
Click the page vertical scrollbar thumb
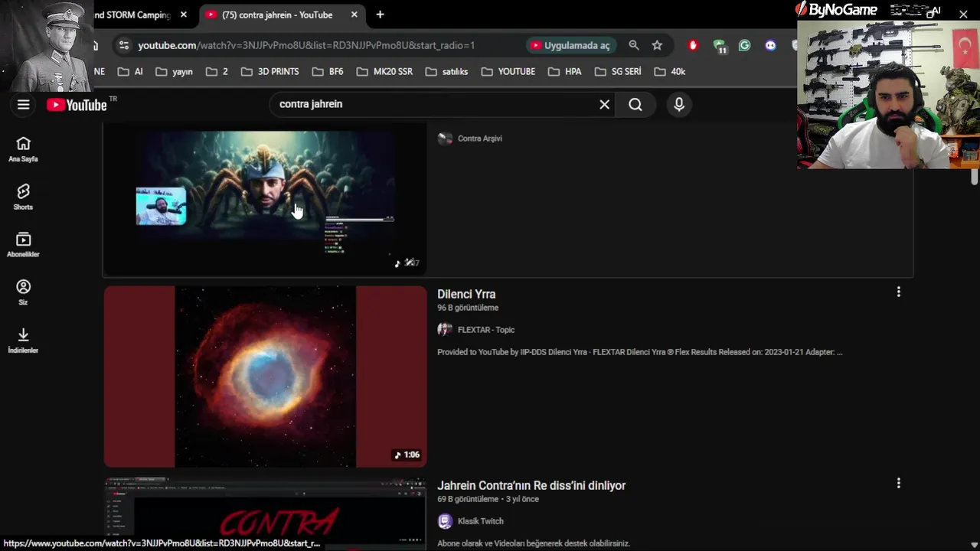click(974, 177)
